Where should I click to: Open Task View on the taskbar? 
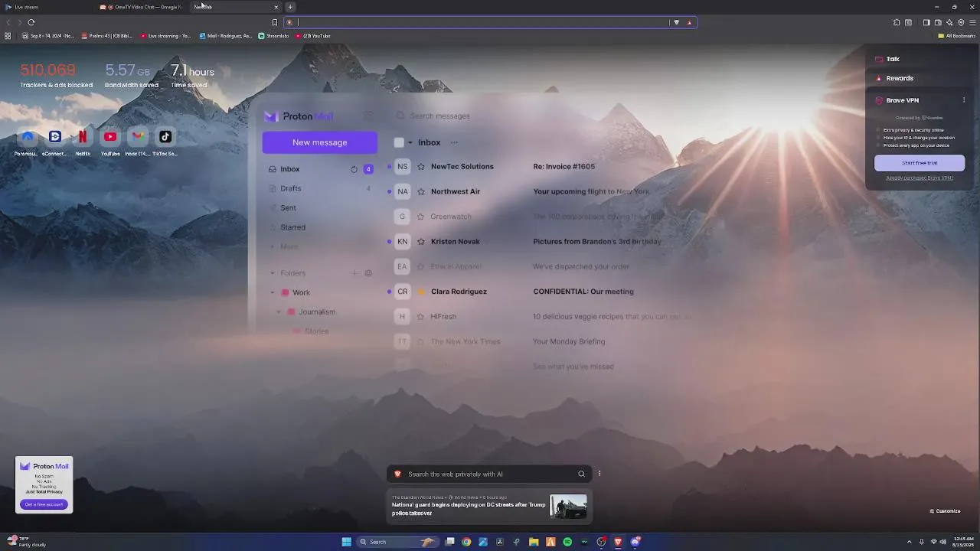[450, 542]
